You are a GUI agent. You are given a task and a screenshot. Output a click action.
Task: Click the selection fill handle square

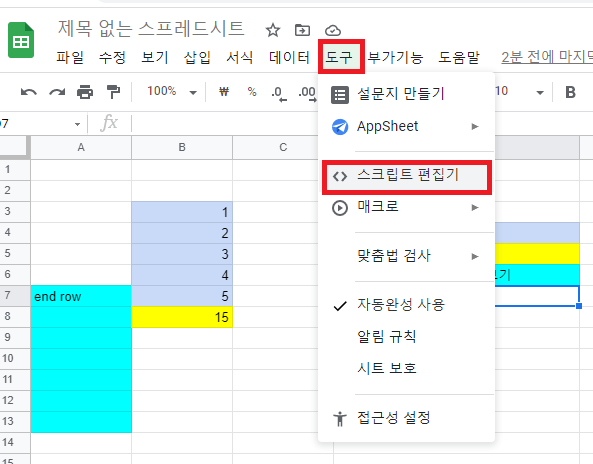point(579,306)
